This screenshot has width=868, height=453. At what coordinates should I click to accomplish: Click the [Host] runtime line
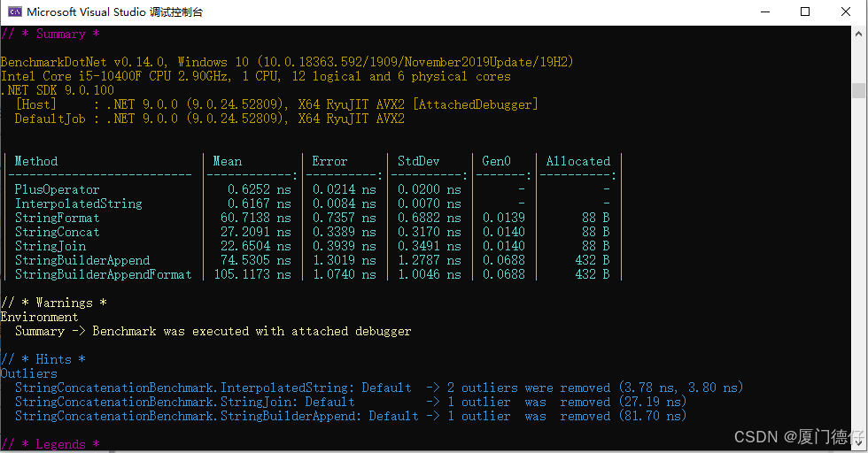[x=276, y=104]
